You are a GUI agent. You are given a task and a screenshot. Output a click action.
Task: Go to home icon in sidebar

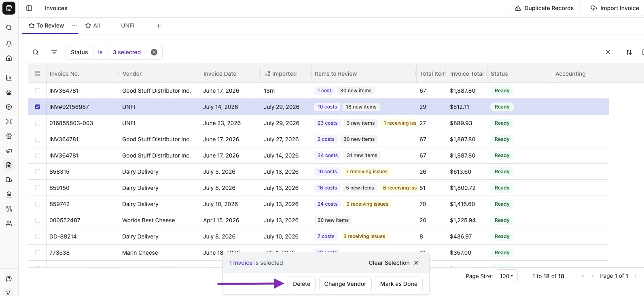point(9,58)
